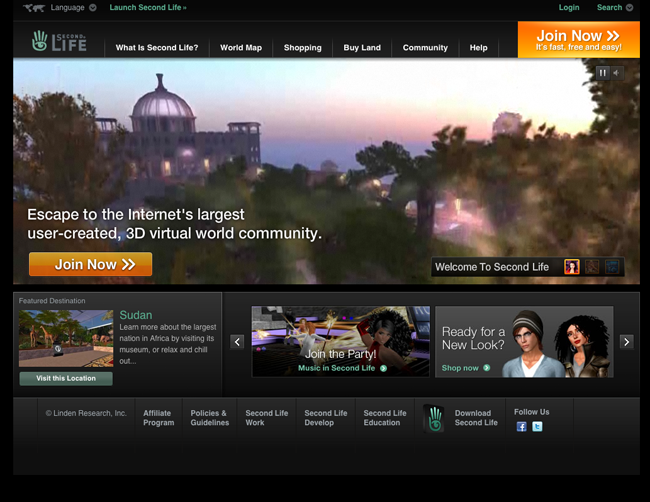
Task: Select Buy Land menu item
Action: point(362,48)
